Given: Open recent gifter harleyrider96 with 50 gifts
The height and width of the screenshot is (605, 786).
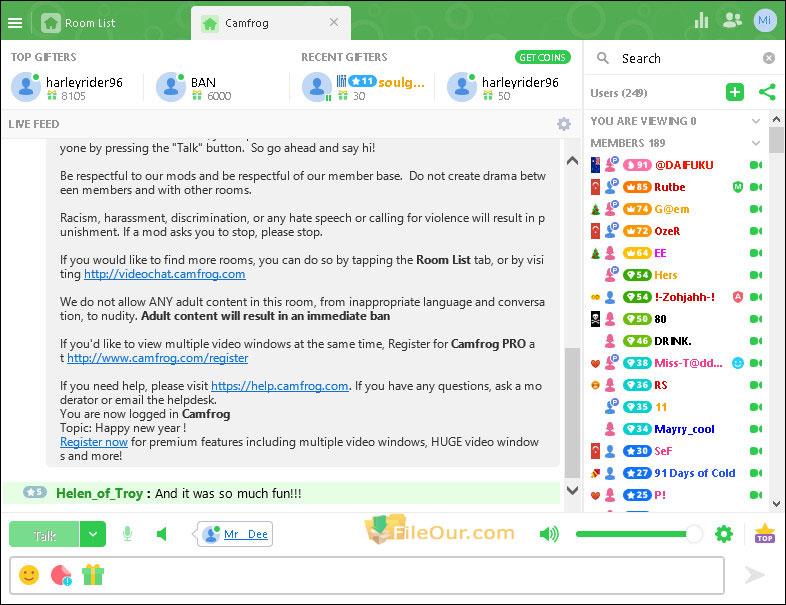Looking at the screenshot, I should (x=503, y=87).
